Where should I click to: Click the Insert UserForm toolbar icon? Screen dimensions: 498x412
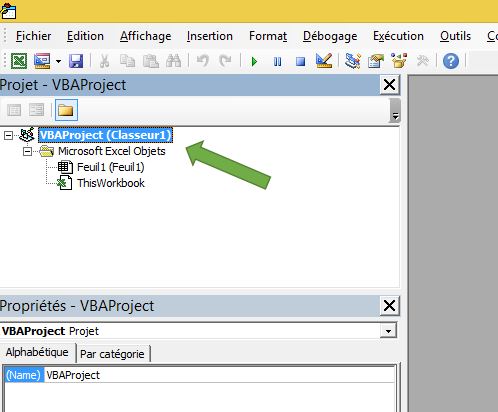[42, 61]
